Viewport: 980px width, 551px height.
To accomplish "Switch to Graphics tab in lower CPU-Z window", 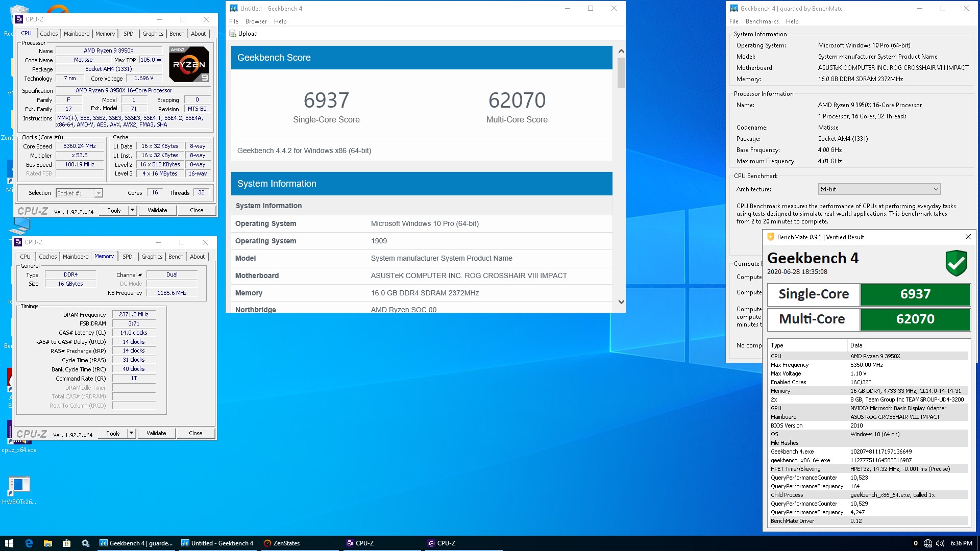I will point(152,257).
